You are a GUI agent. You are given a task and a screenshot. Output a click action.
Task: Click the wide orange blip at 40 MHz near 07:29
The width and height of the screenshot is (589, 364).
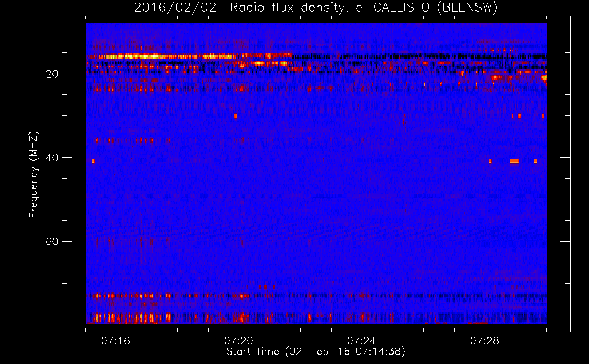(x=514, y=161)
